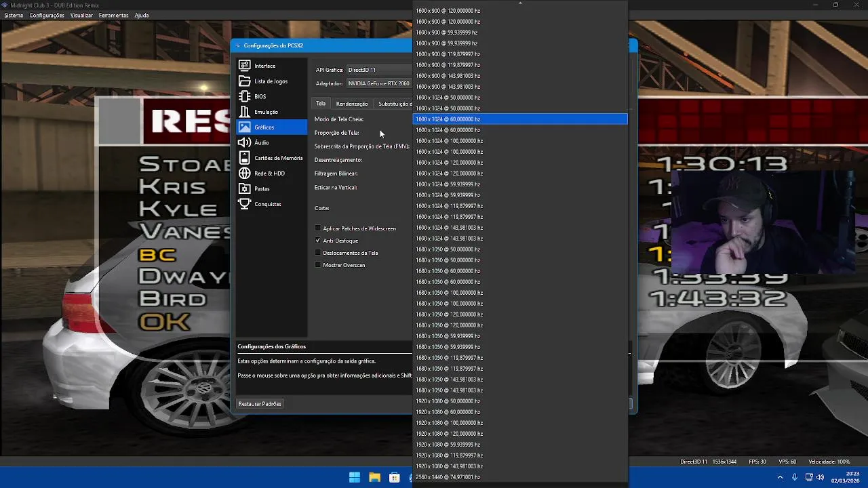
Task: Open the Adaptador NVIDIA GeForce dropdown
Action: (x=378, y=83)
